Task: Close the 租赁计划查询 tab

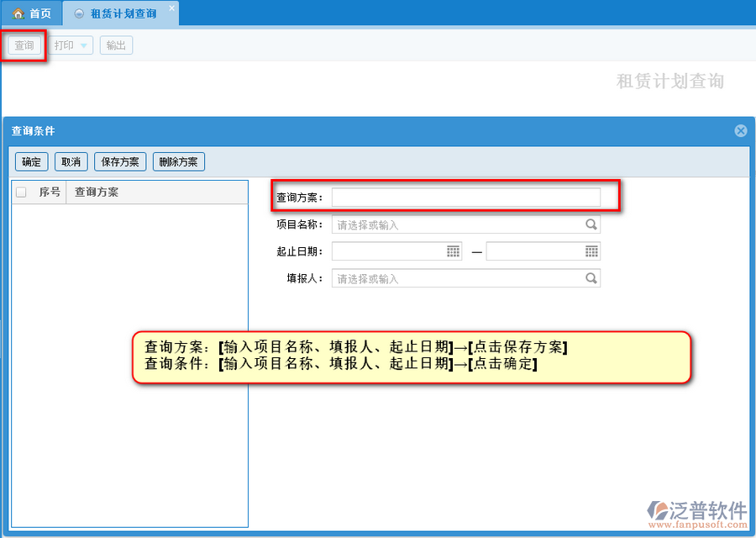Action: (x=171, y=8)
